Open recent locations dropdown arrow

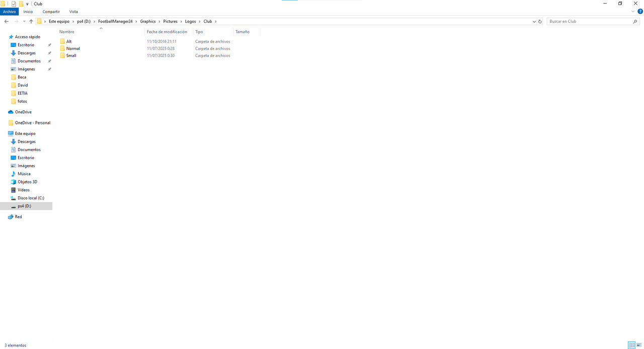point(24,22)
